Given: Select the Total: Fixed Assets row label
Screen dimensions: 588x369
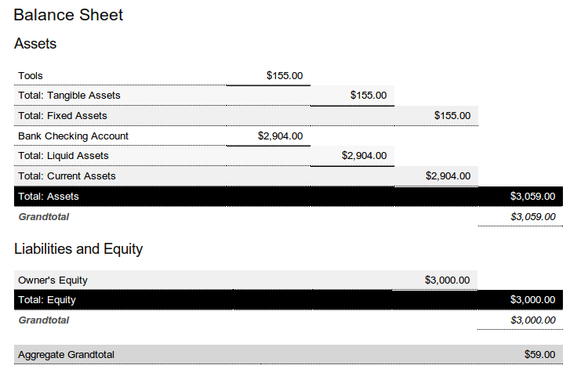Looking at the screenshot, I should [x=63, y=116].
